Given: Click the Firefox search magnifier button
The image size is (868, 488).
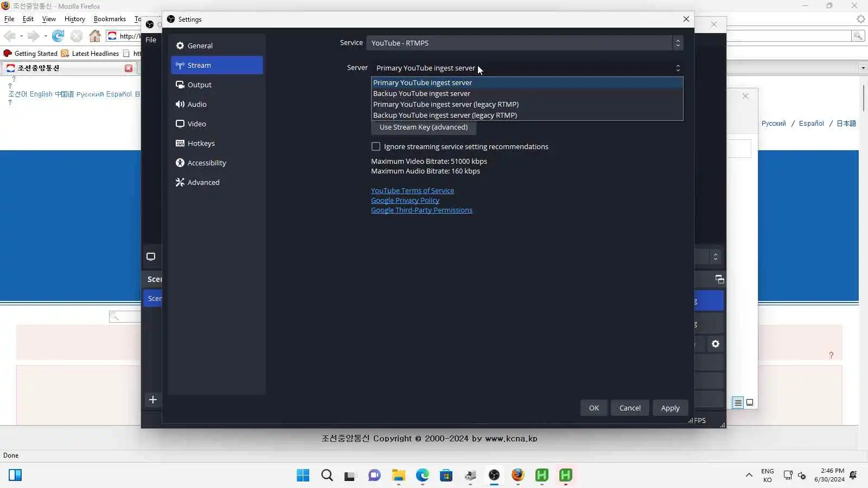Looking at the screenshot, I should click(858, 36).
